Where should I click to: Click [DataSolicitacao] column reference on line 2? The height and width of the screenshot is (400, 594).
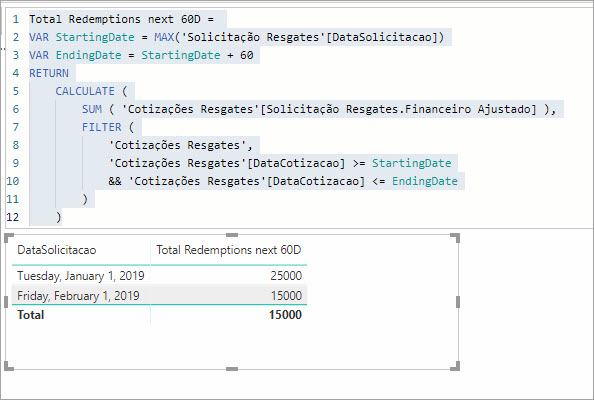[x=381, y=37]
